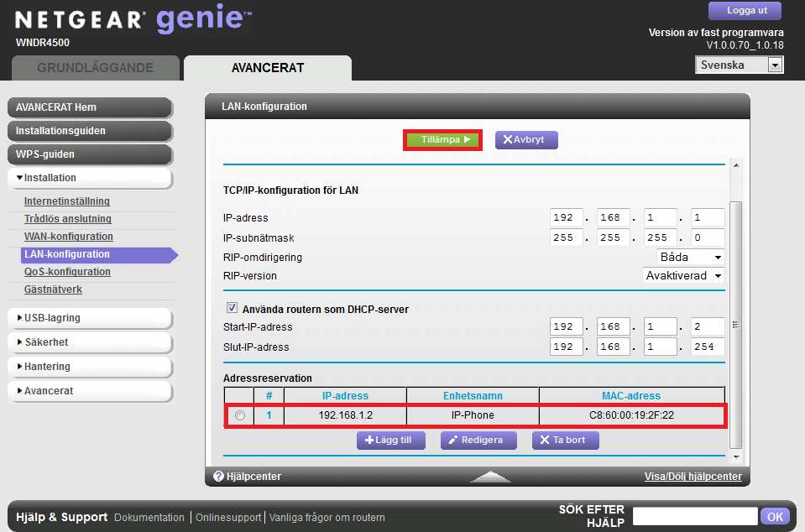805x532 pixels.
Task: Click the LAN panel scrollbar thumb
Action: point(736,325)
